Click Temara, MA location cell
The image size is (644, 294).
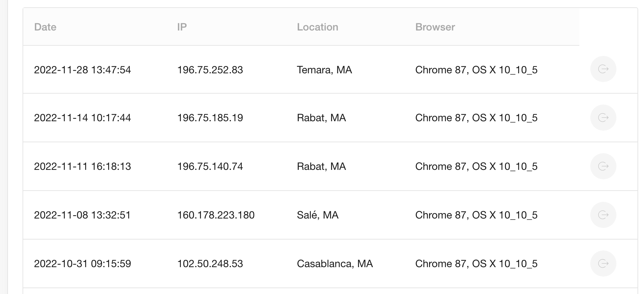tap(324, 70)
